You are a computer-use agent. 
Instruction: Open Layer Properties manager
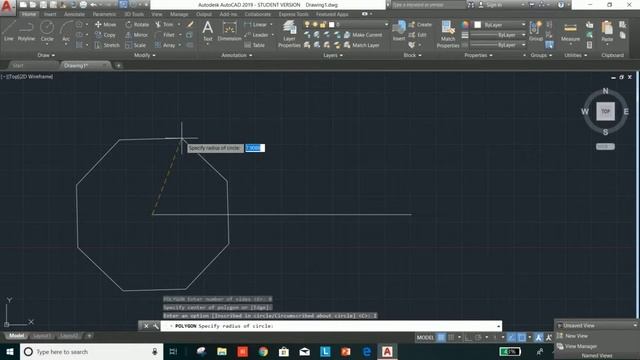tap(289, 34)
